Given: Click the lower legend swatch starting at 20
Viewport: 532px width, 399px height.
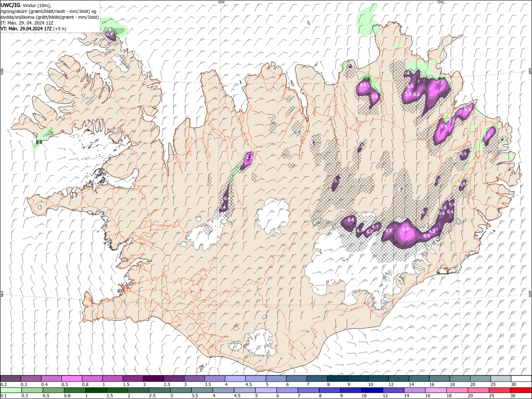Looking at the screenshot, I should [x=478, y=390].
